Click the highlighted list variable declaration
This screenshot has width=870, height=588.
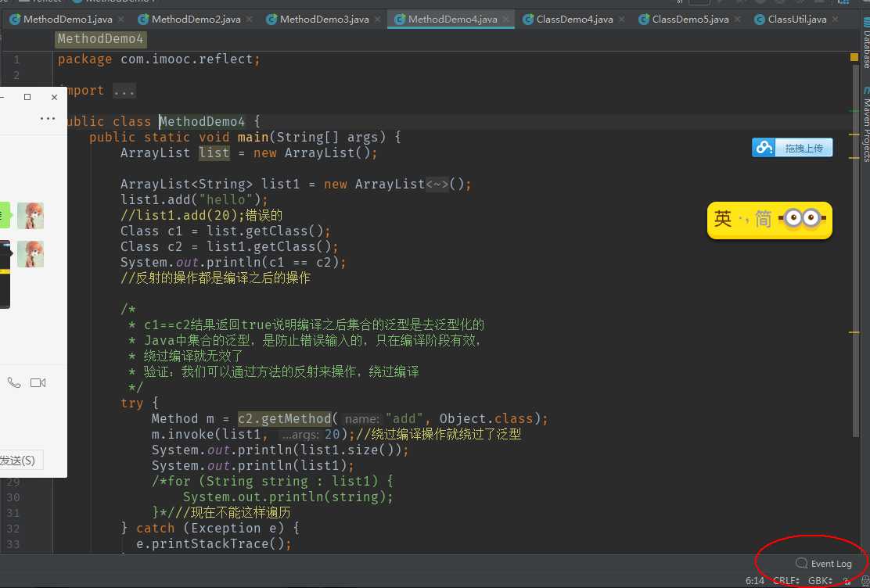(214, 152)
